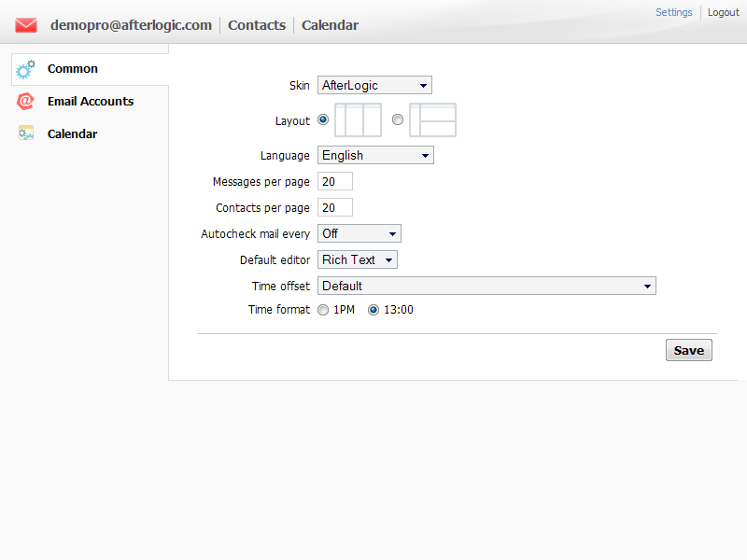This screenshot has width=747, height=560.
Task: Click the three-column layout thumbnail
Action: click(359, 120)
